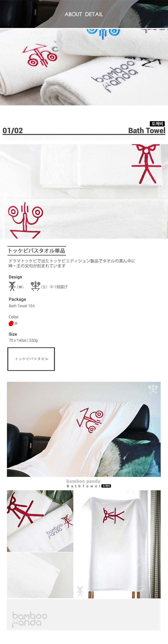Select the red color swatch
The width and height of the screenshot is (168, 644).
click(x=11, y=323)
